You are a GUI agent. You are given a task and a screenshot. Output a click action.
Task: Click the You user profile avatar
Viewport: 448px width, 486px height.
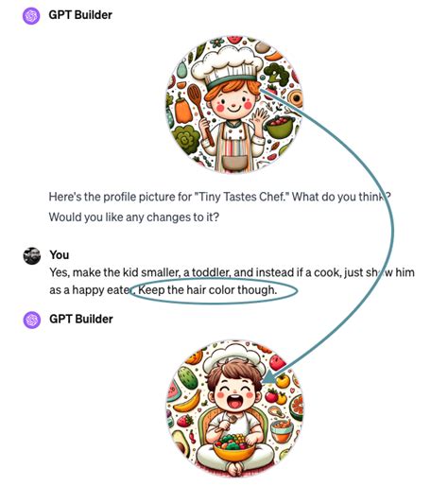32,255
